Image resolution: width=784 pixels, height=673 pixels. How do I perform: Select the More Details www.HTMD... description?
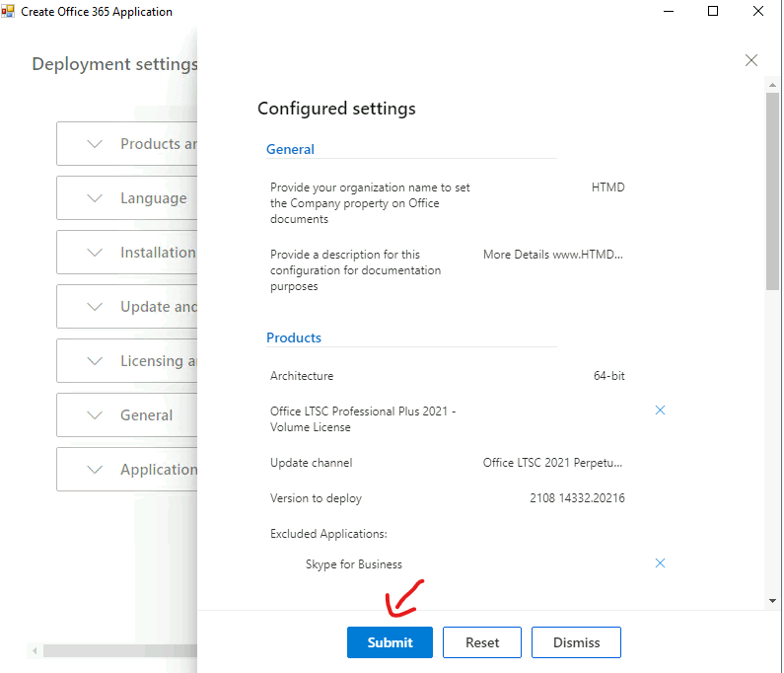click(553, 255)
